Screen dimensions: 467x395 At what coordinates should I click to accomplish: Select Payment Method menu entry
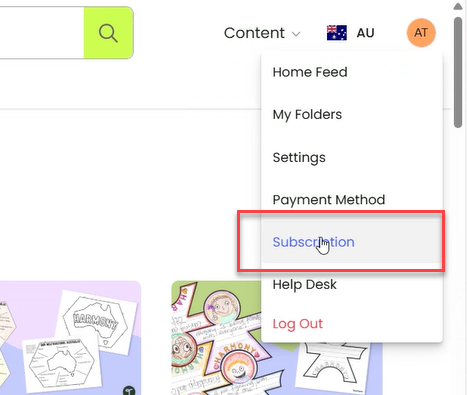coord(329,200)
